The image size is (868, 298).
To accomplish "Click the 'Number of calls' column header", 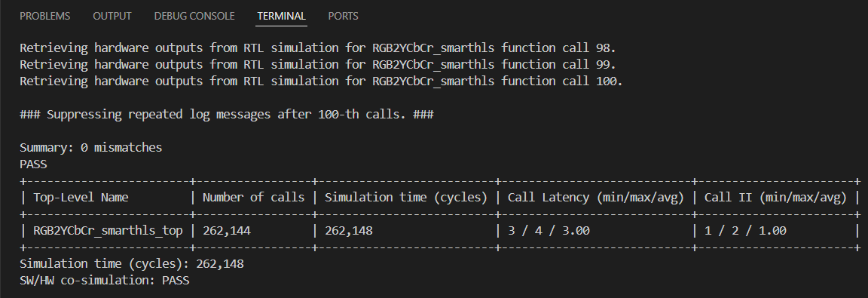I will click(253, 197).
